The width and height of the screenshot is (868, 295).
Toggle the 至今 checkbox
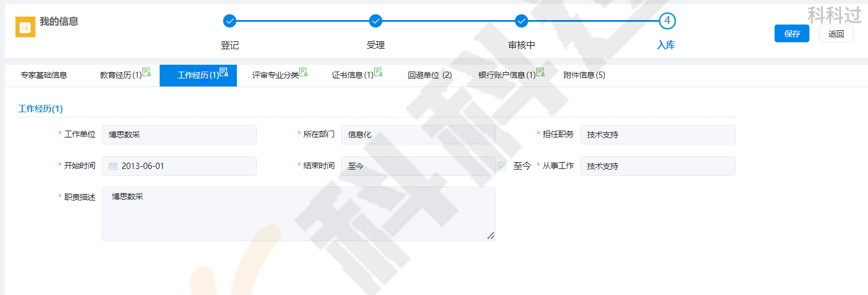(502, 166)
